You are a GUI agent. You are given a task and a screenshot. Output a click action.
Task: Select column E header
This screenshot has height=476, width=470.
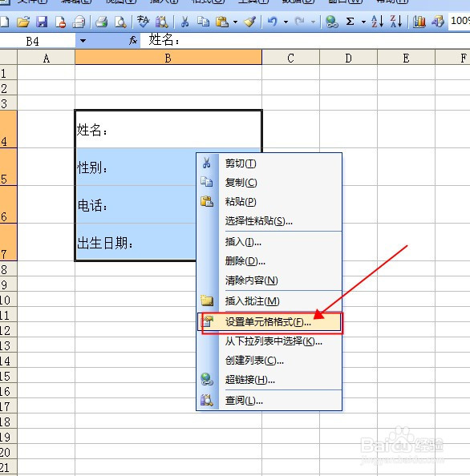coord(406,58)
